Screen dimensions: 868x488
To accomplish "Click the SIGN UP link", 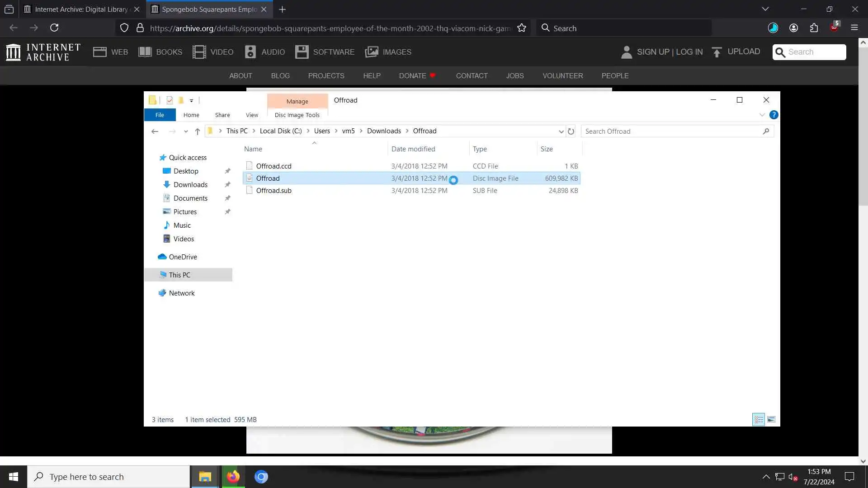I will click(653, 52).
